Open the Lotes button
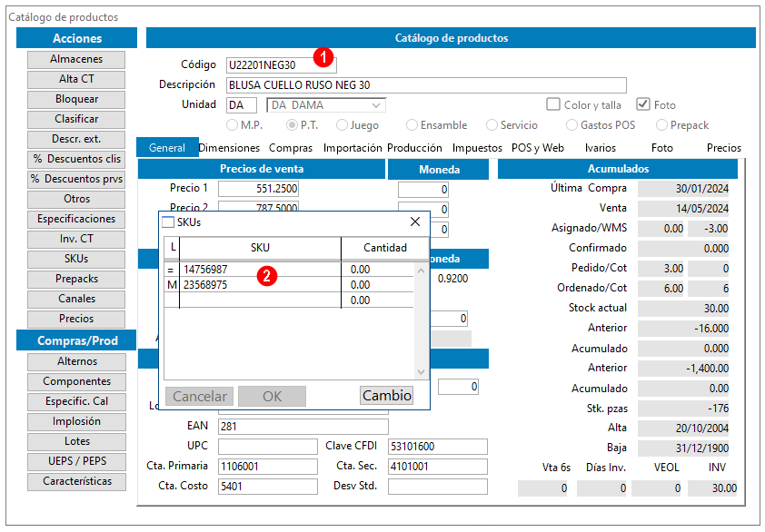Image resolution: width=765 pixels, height=532 pixels. 77,442
